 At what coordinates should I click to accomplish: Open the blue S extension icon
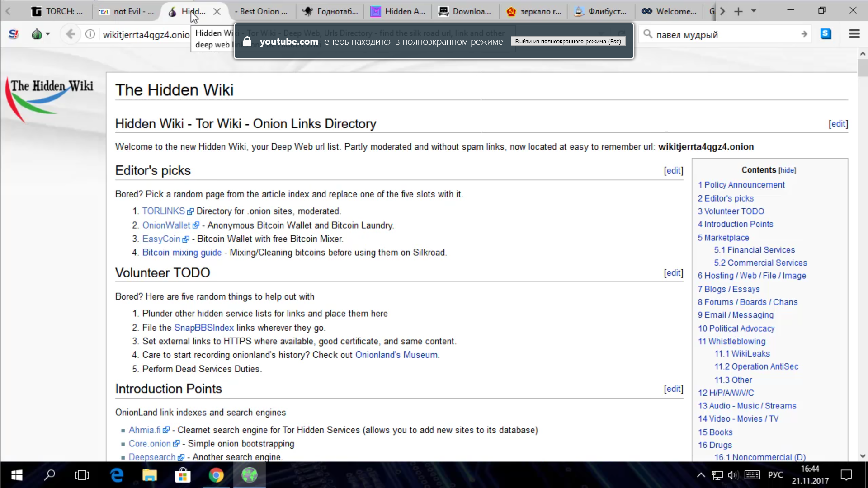[x=826, y=34]
